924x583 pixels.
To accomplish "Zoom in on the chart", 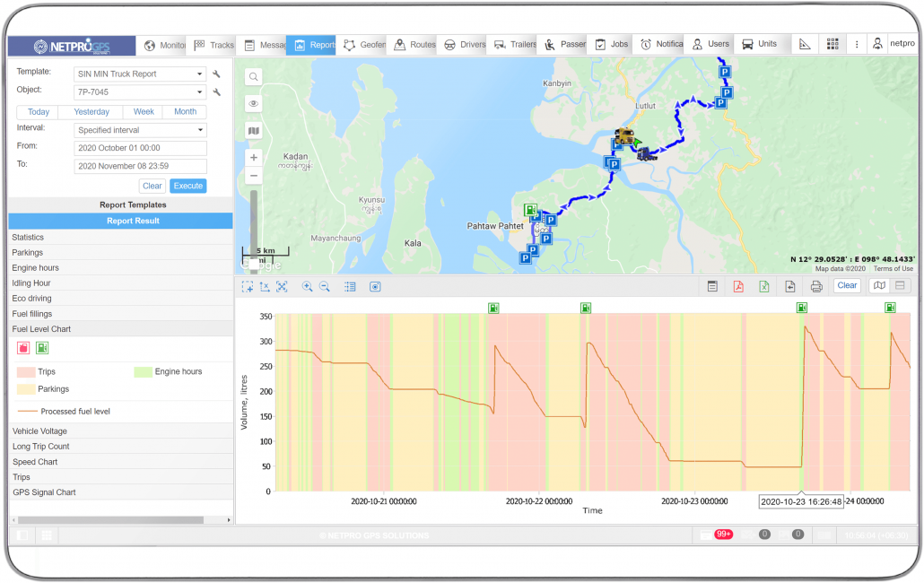I will [309, 287].
